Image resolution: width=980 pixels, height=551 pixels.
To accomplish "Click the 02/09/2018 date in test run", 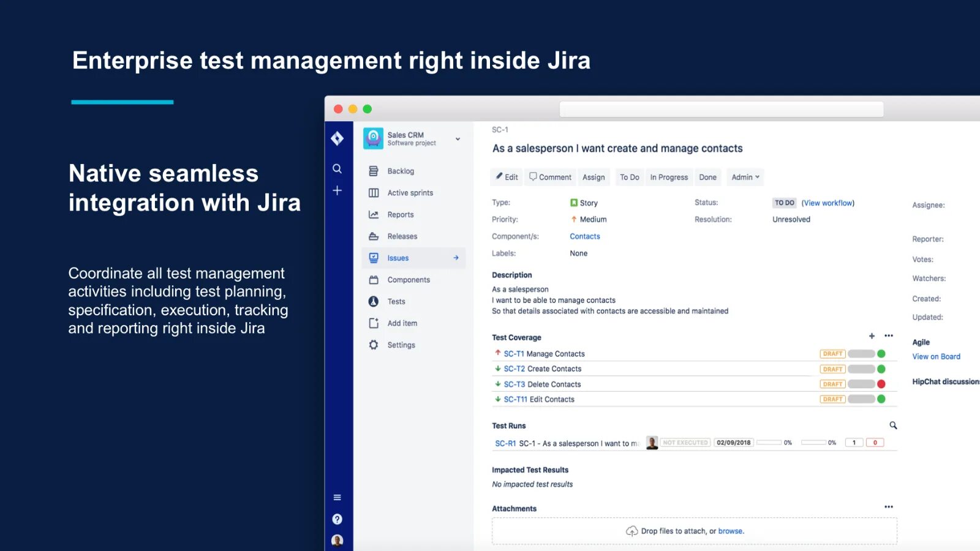I will (x=734, y=443).
